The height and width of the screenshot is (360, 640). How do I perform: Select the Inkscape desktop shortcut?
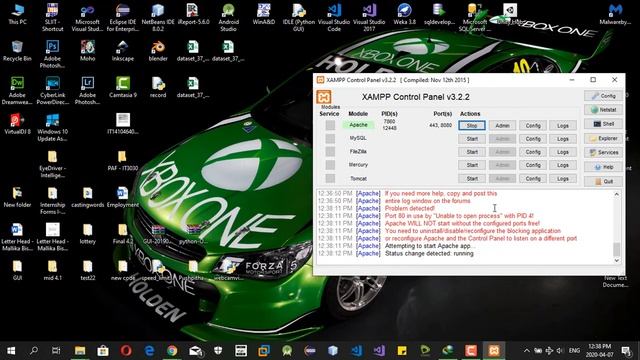click(x=123, y=51)
